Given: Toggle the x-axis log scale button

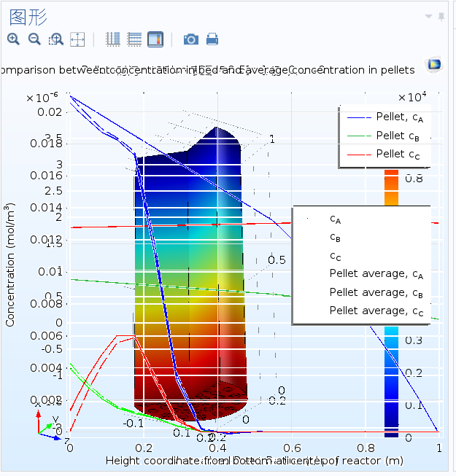Looking at the screenshot, I should [113, 39].
